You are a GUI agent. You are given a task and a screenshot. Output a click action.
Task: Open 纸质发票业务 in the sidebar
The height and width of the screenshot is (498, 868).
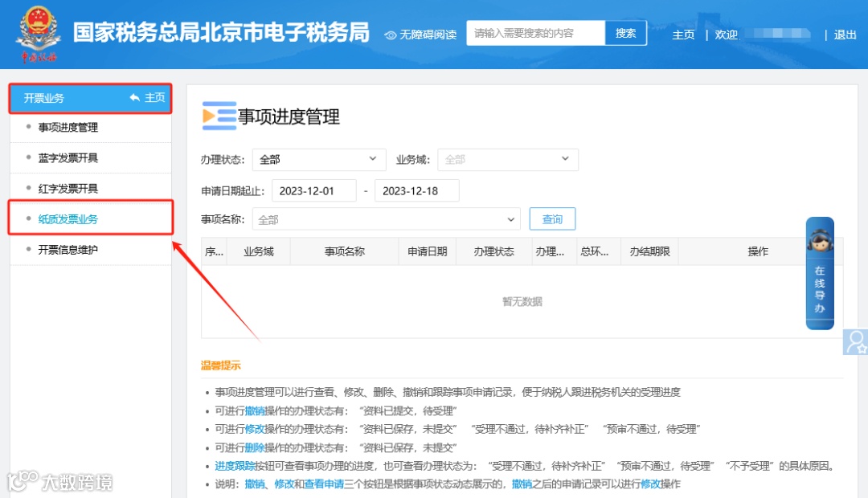point(68,218)
